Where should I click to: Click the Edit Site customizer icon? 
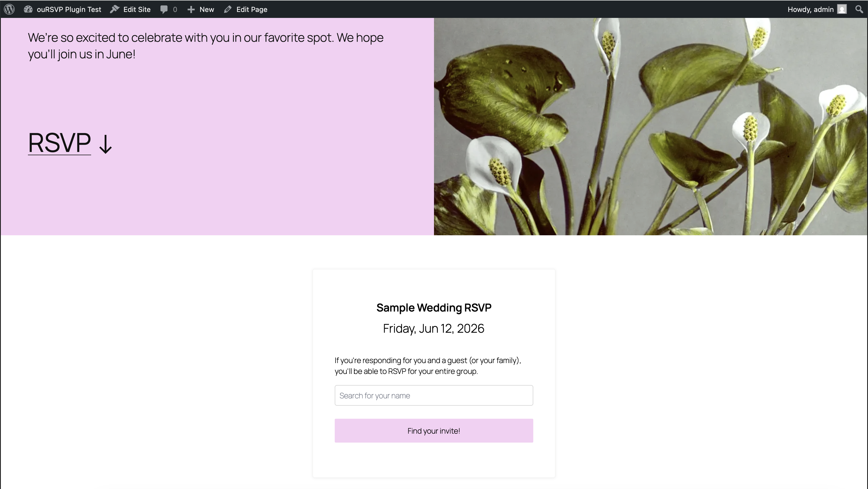click(x=114, y=9)
